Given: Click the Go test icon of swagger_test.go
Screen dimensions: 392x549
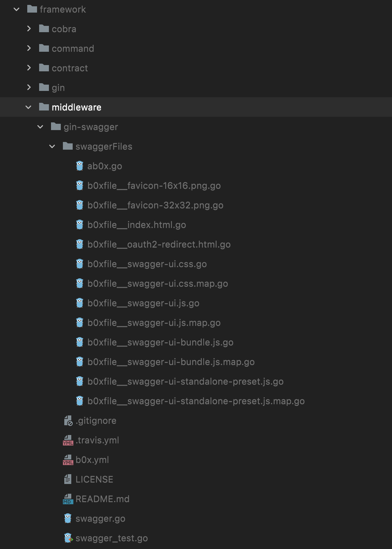Looking at the screenshot, I should (68, 538).
